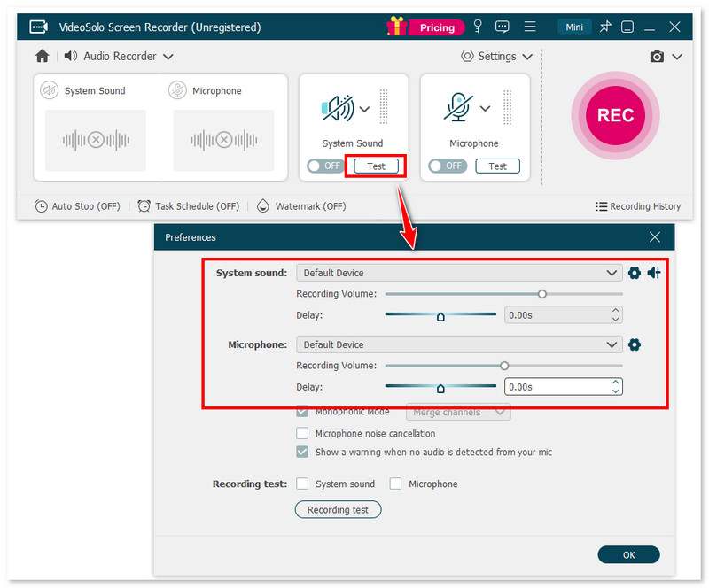The image size is (709, 588).
Task: Click the Recording History list icon
Action: coord(601,206)
